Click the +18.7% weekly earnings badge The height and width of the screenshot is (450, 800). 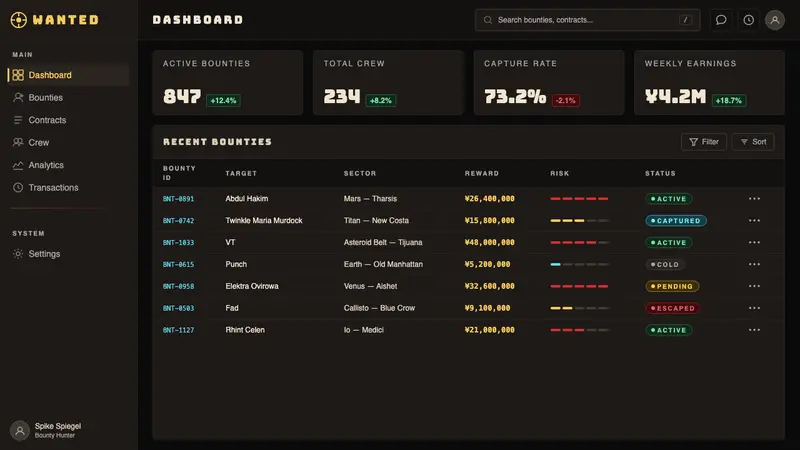729,101
